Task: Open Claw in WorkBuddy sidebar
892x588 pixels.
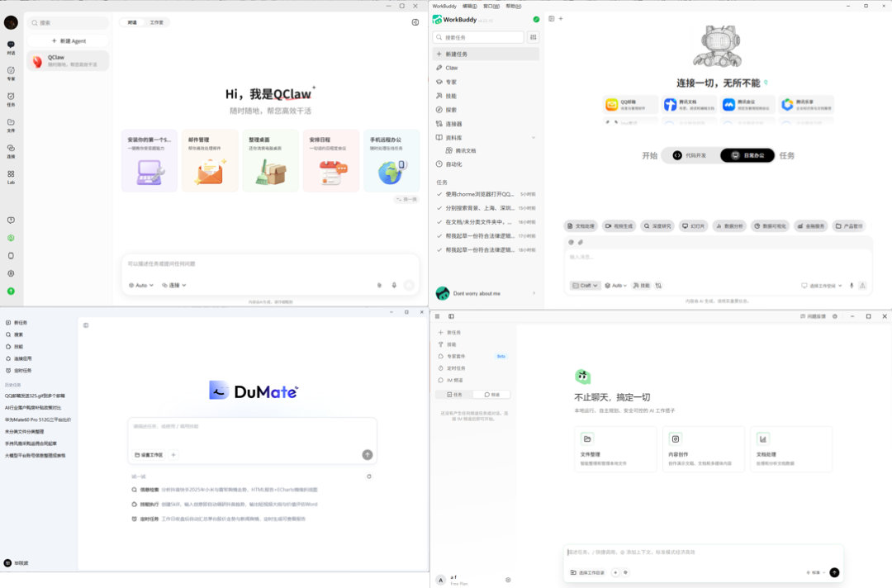Action: (486, 68)
